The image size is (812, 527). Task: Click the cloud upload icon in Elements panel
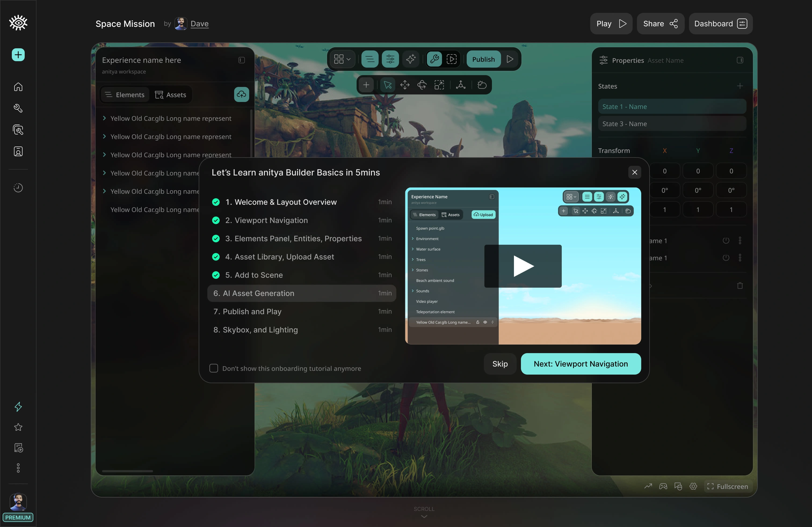(x=241, y=94)
